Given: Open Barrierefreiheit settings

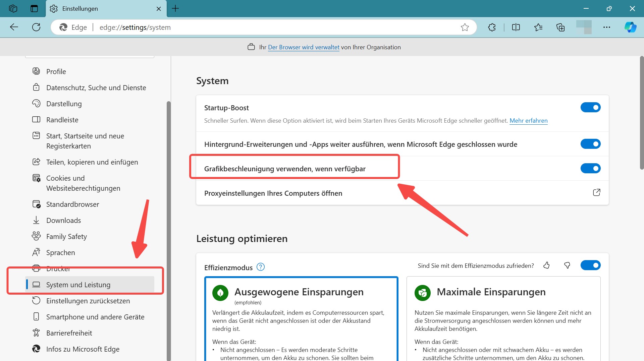Looking at the screenshot, I should click(90, 333).
